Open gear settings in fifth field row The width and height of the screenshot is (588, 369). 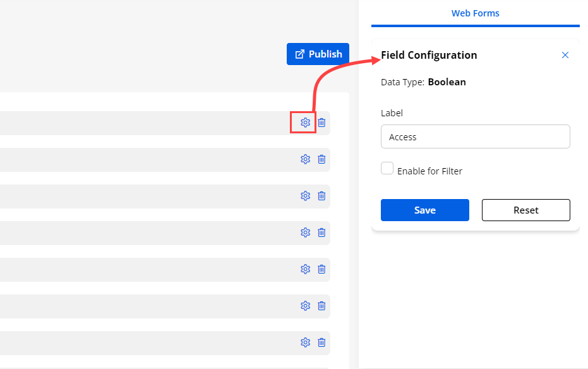[305, 269]
